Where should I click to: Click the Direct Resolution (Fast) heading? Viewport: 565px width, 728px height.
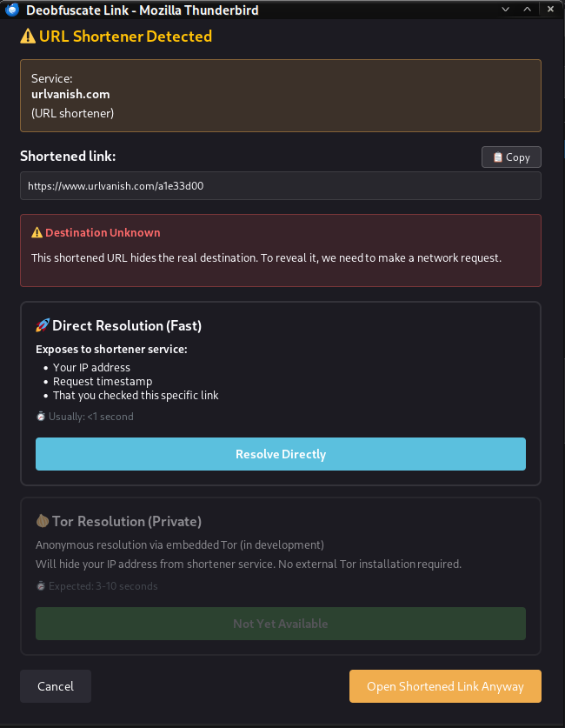click(x=126, y=325)
